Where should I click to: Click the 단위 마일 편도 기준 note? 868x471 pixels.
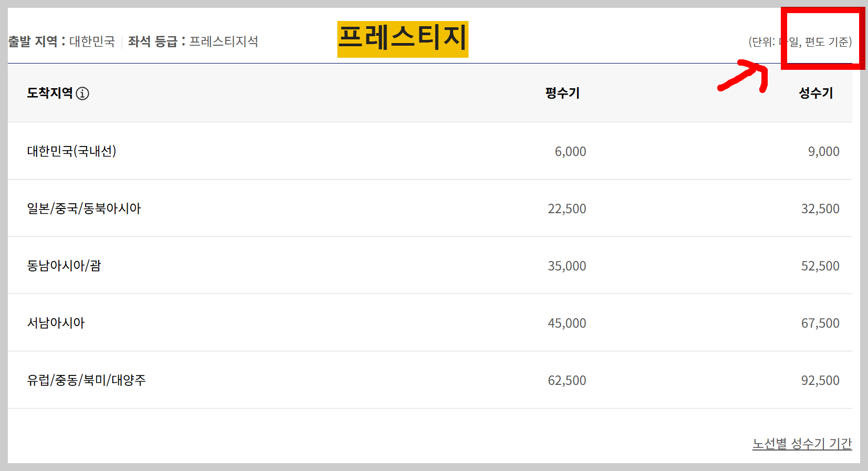coord(800,42)
